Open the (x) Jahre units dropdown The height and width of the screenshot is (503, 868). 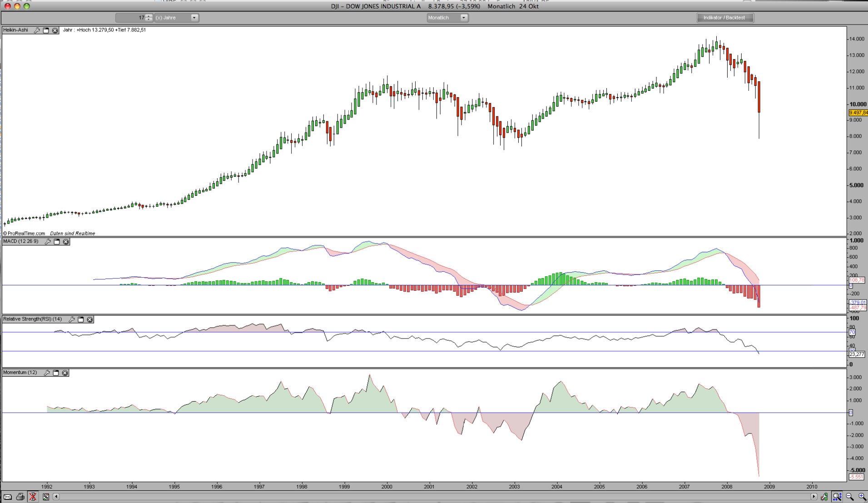(176, 18)
